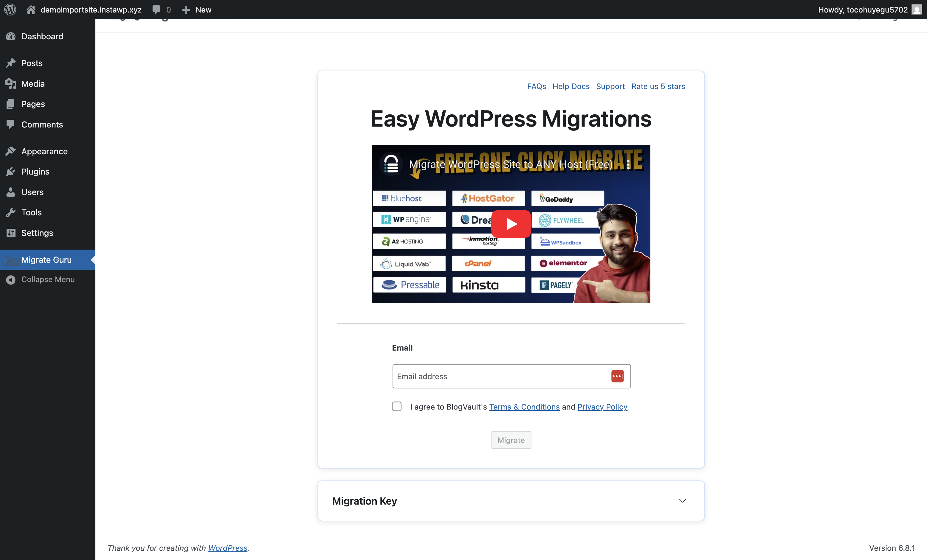This screenshot has width=927, height=560.
Task: Click the Migration Key heading
Action: point(365,501)
